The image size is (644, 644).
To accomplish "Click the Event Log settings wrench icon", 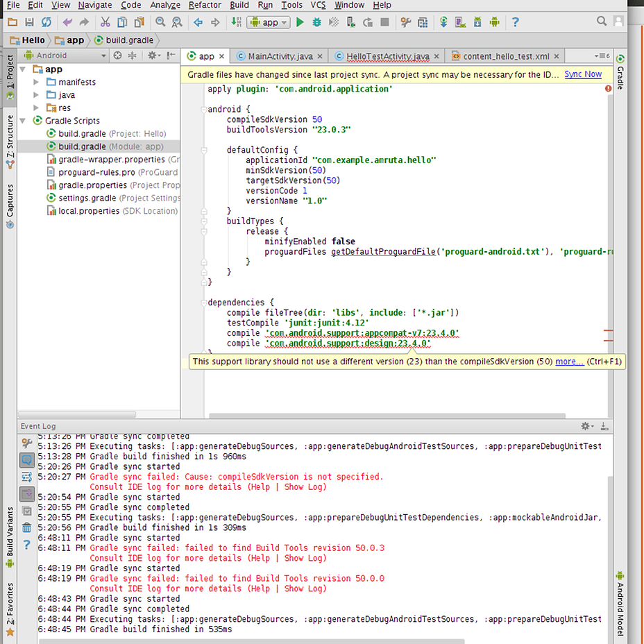I will pos(26,443).
